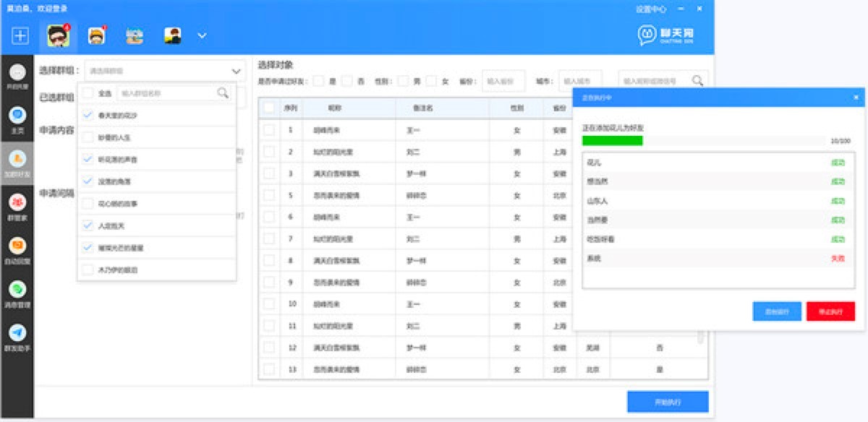The image size is (868, 422).
Task: Click the green progress bar in the dialog
Action: [612, 140]
